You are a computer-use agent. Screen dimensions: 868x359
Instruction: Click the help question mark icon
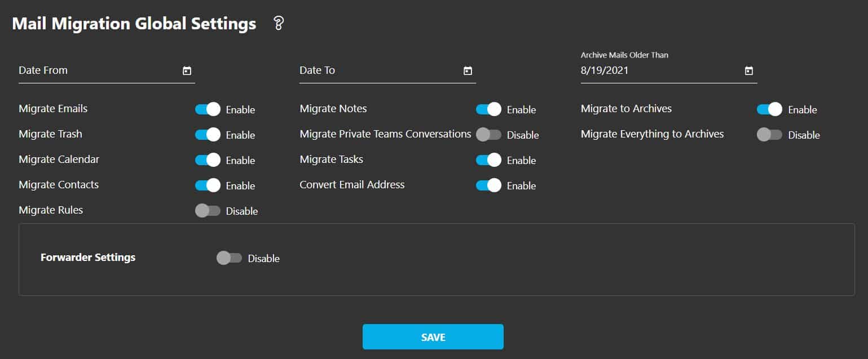tap(277, 24)
